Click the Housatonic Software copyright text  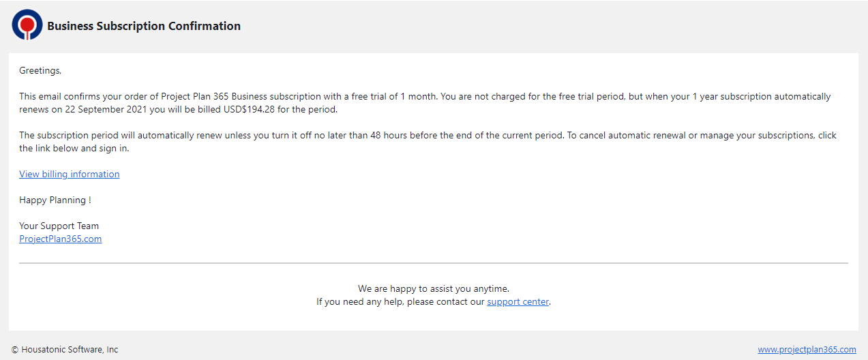65,349
